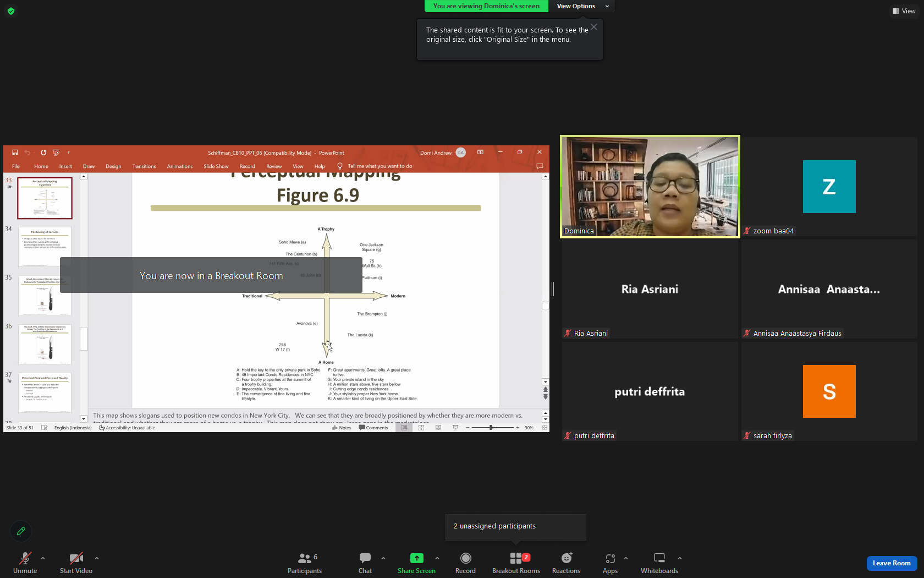The width and height of the screenshot is (924, 578).
Task: Open Customize Quick Access Toolbar dropdown
Action: tap(69, 152)
